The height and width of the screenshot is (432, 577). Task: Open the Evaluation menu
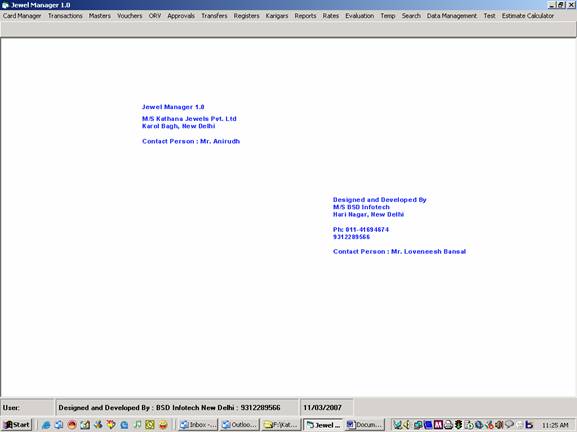pyautogui.click(x=360, y=16)
